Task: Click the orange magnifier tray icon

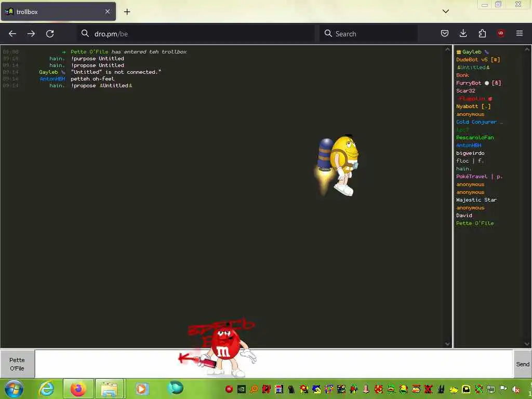Action: click(x=254, y=389)
